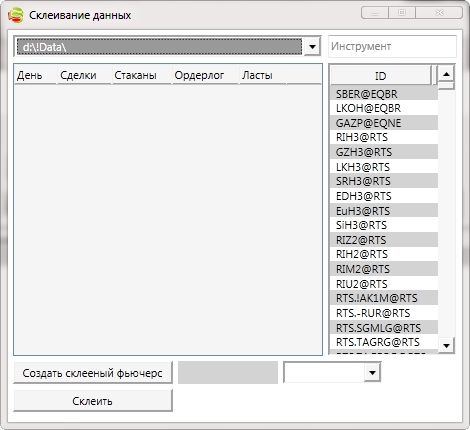Click the ID column header in instrument list
The width and height of the screenshot is (470, 430).
[380, 76]
